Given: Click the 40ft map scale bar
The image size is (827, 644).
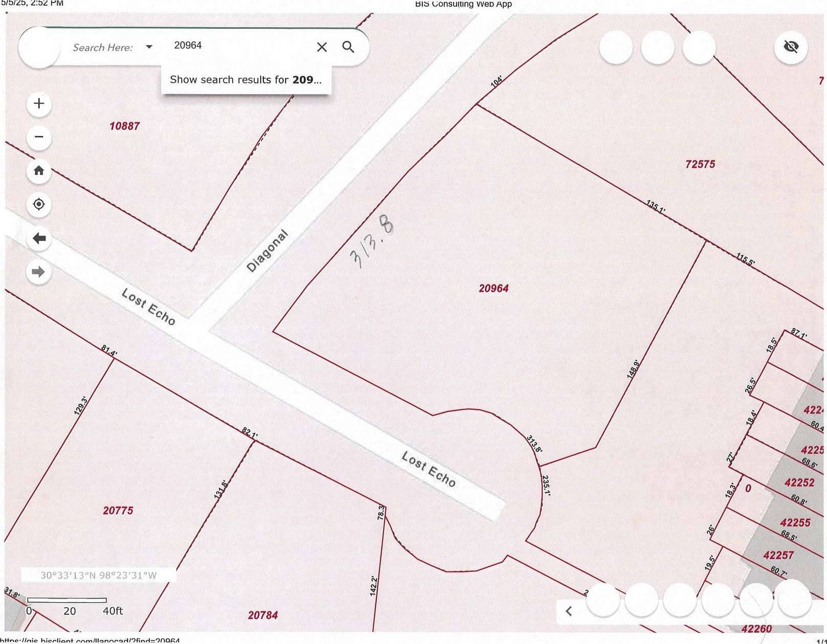Looking at the screenshot, I should click(68, 601).
